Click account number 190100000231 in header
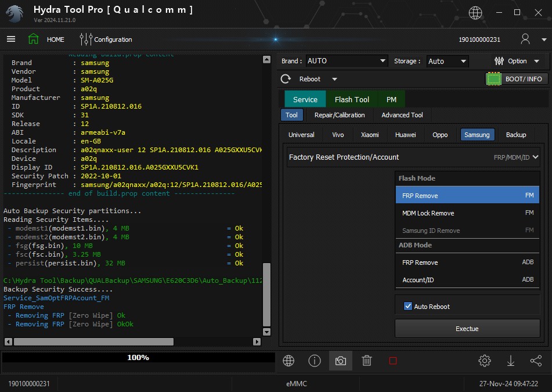The height and width of the screenshot is (392, 552). [x=479, y=39]
